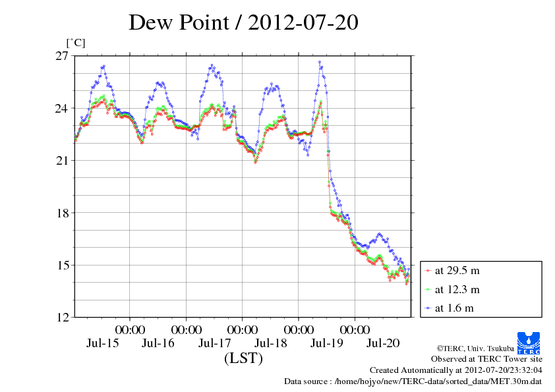
Task: Click the "00:00" tick label between Jul-17 and Jul-18
Action: tap(243, 329)
